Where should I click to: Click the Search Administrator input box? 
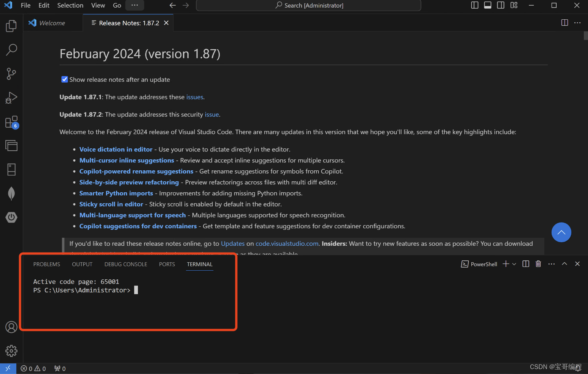click(308, 5)
